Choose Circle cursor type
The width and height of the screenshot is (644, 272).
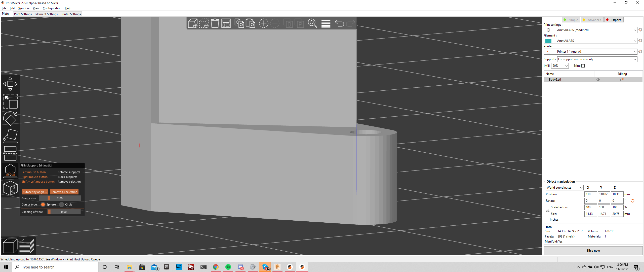pos(62,205)
